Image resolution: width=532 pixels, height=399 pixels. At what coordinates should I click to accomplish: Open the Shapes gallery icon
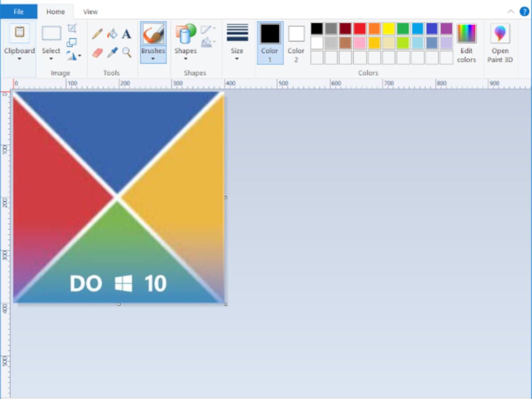tap(186, 34)
